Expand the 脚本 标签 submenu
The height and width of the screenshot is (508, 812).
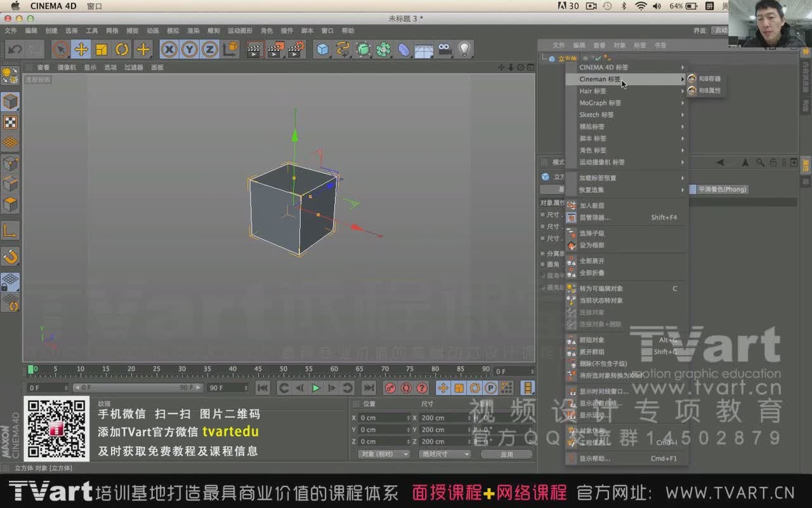pos(627,138)
